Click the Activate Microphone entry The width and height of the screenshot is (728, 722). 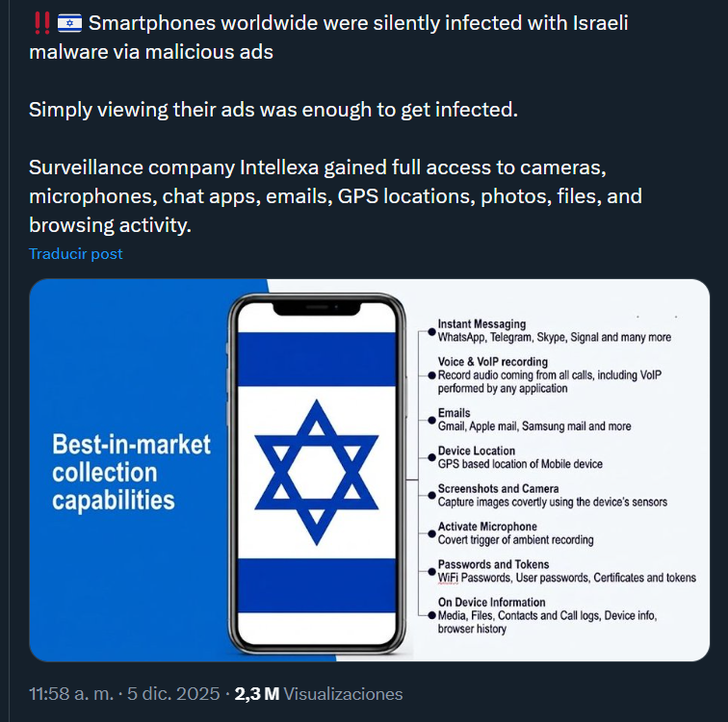click(x=487, y=527)
